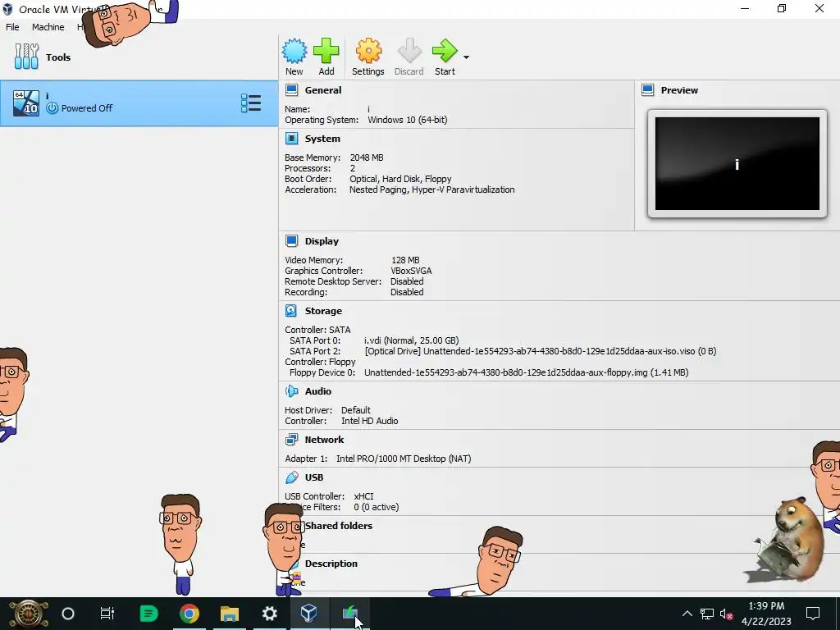Click the Preview panel monitor icon
Image resolution: width=840 pixels, height=630 pixels.
coord(648,90)
